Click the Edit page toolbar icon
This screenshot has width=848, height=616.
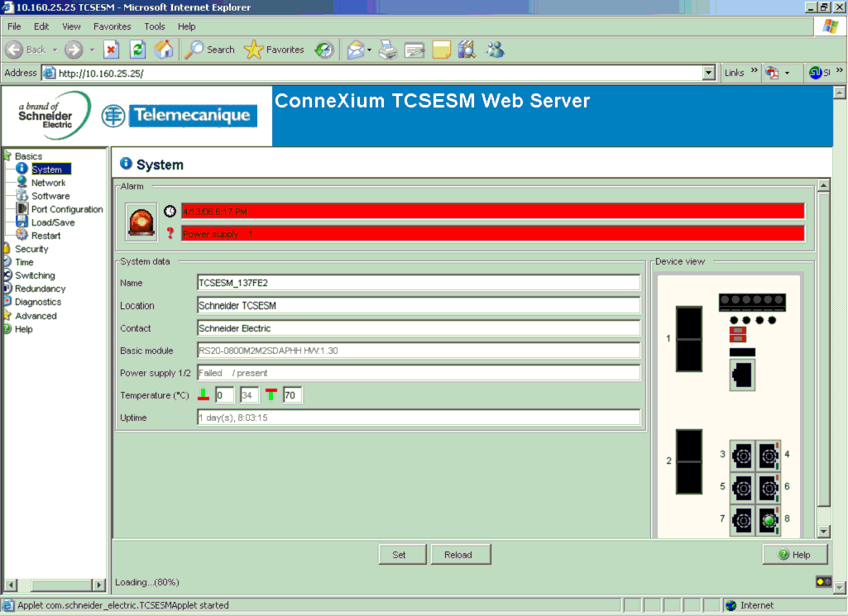(414, 50)
